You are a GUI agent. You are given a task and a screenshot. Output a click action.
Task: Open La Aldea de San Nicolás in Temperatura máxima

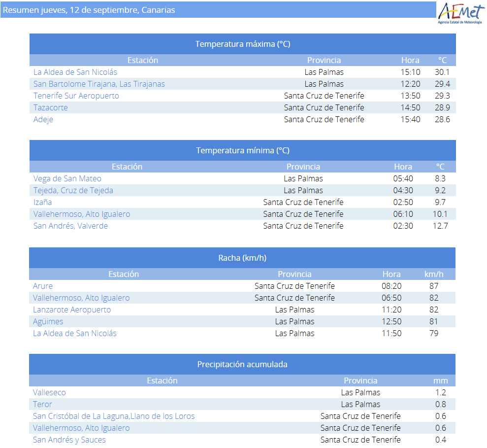(75, 72)
